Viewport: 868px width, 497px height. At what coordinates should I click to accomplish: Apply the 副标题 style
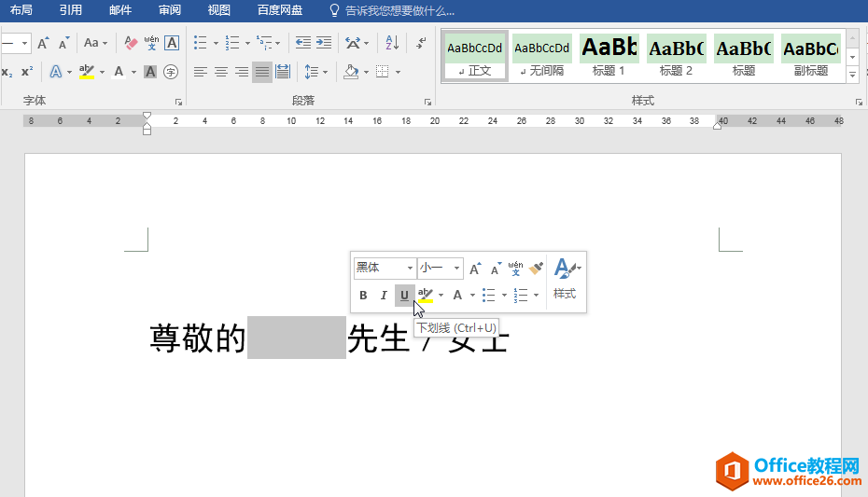[x=811, y=56]
